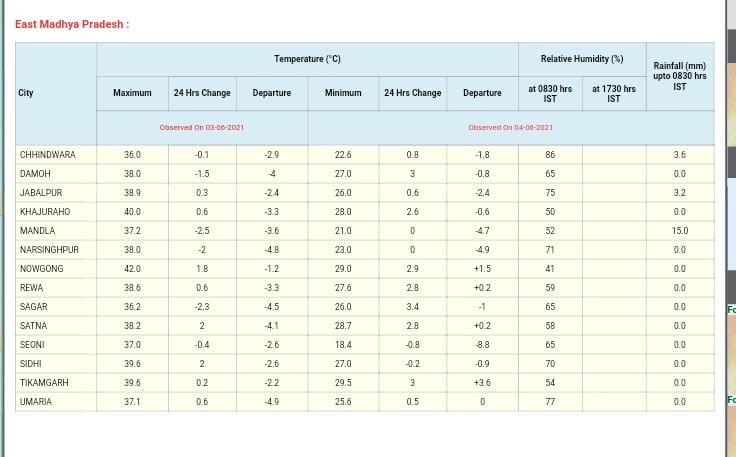736x457 pixels.
Task: Click the Temperature (°C) group header
Action: pos(307,59)
